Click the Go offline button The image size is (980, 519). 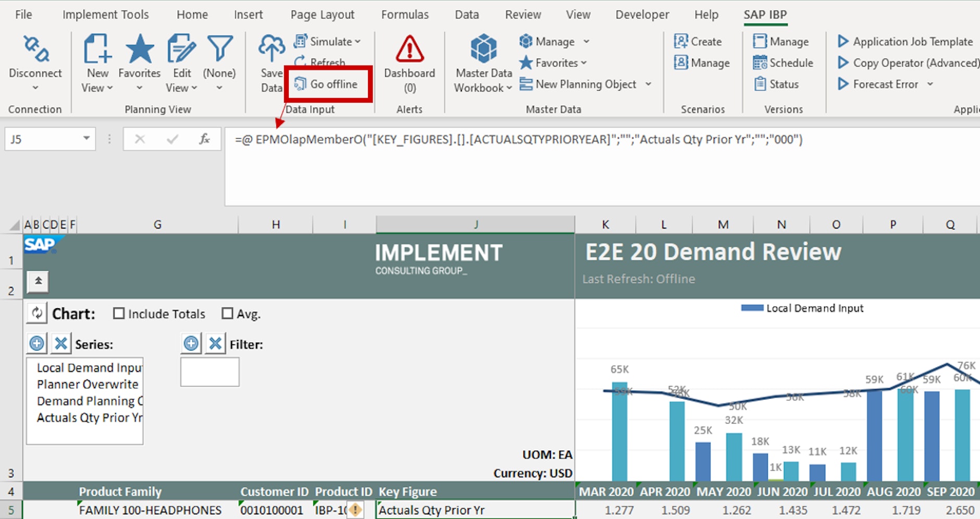click(x=327, y=83)
